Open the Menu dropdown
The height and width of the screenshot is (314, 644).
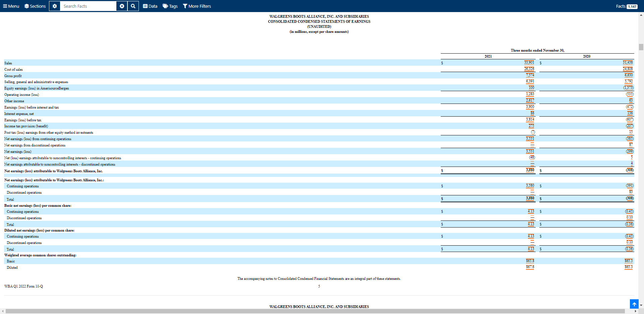pyautogui.click(x=10, y=6)
